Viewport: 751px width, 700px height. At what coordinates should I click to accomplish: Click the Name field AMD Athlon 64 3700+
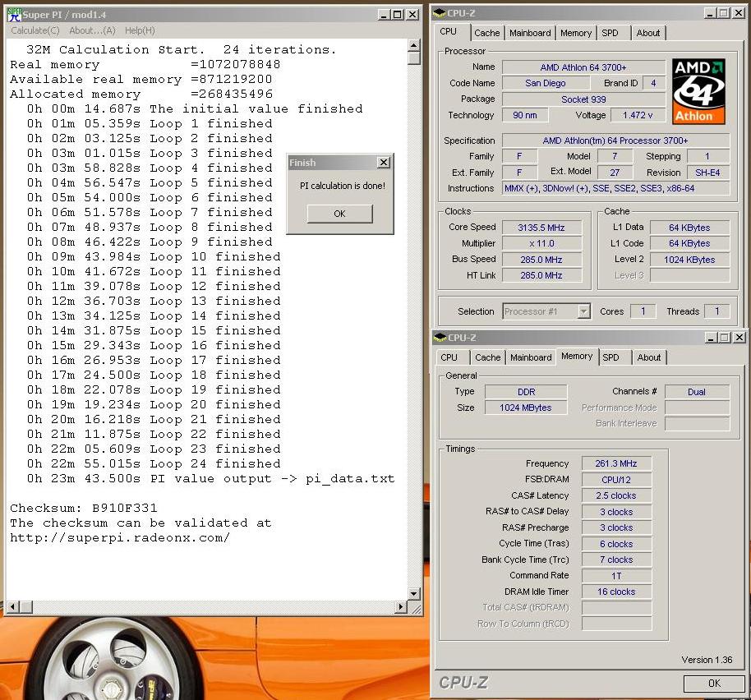pos(583,67)
